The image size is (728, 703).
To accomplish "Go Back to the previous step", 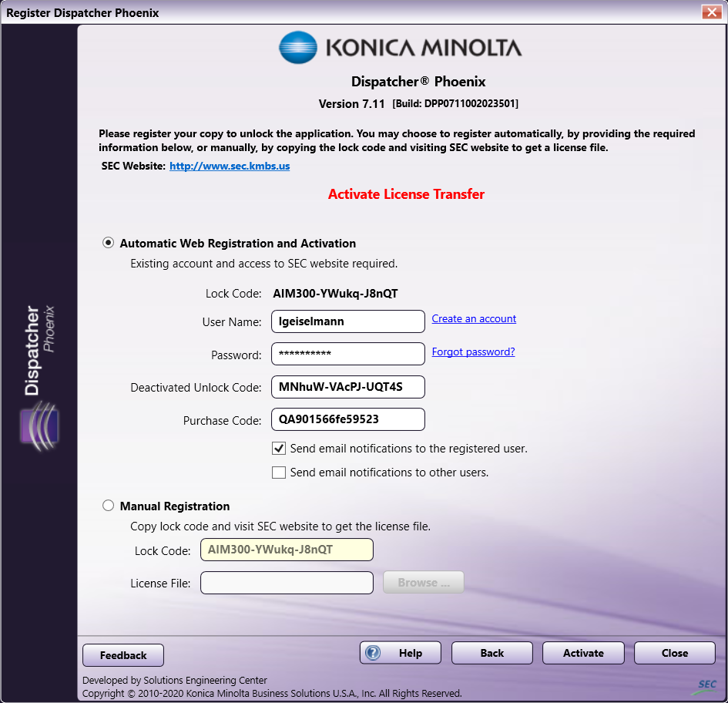I will pyautogui.click(x=491, y=653).
